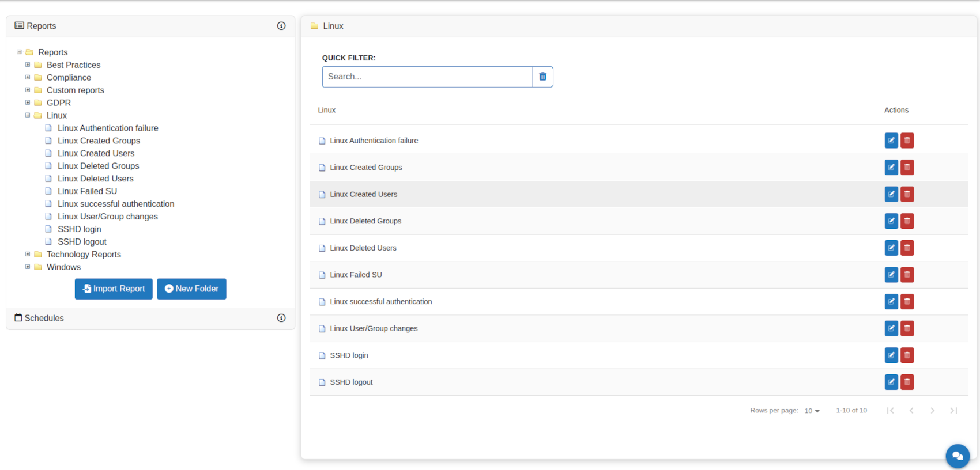This screenshot has width=980, height=470.
Task: Edit Linux User/Group changes report
Action: point(891,328)
